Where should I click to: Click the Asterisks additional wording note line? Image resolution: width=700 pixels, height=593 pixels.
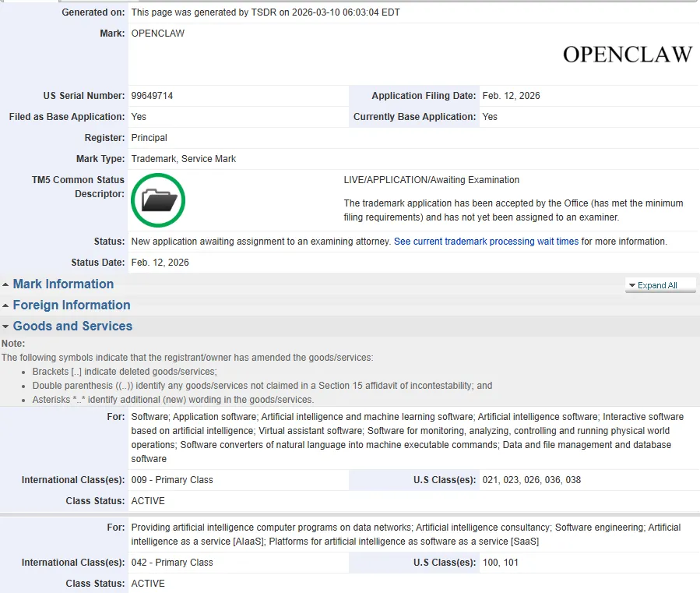[x=173, y=400]
